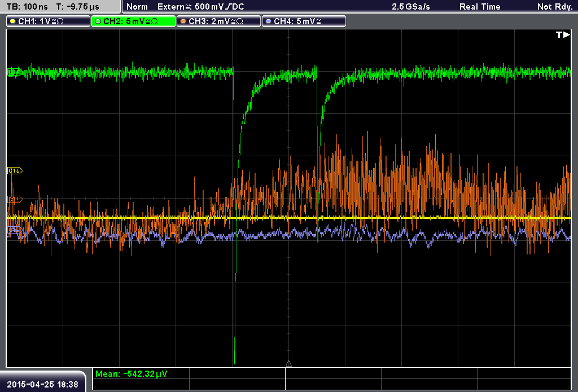Click the T trigger position arrow indicator

pyautogui.click(x=563, y=34)
